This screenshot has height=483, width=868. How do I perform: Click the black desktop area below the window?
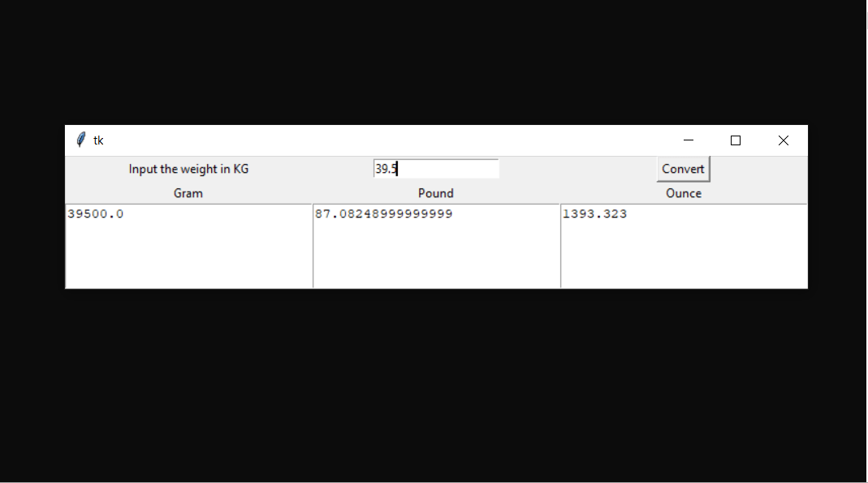coord(434,385)
